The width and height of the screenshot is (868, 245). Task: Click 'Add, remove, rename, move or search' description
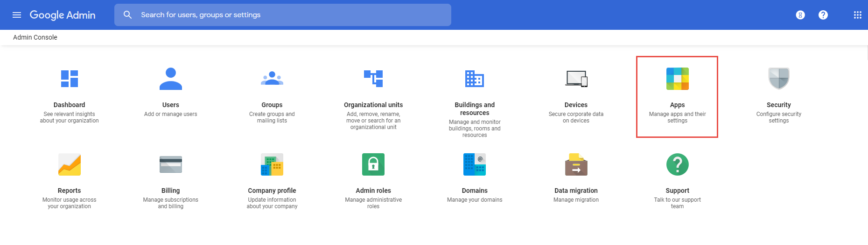(x=373, y=121)
